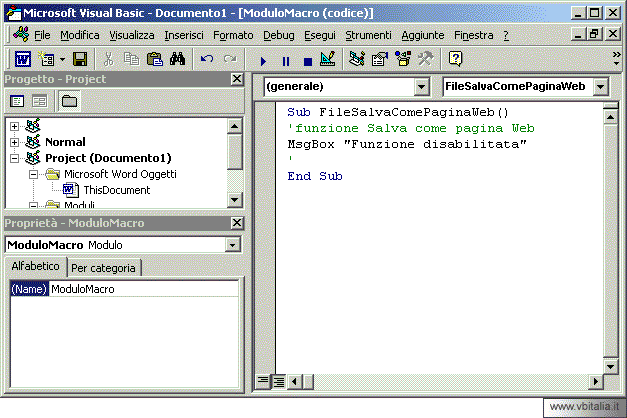Toggle Folders view in Project panel
627x418 pixels.
click(x=69, y=101)
